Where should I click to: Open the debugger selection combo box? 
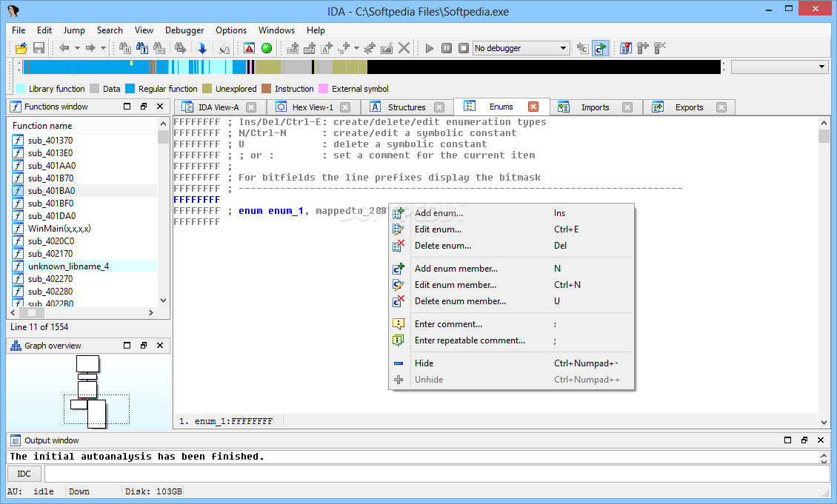(x=521, y=48)
